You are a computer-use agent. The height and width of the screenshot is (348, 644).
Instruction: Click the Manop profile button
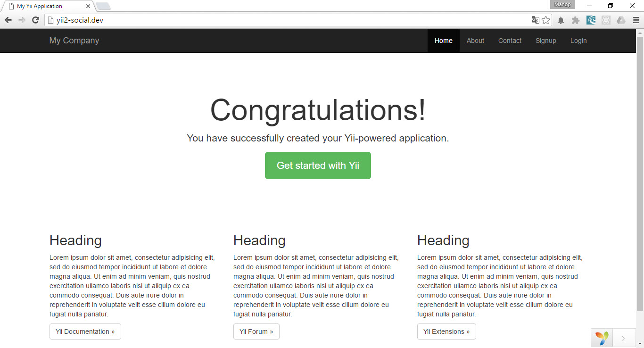(562, 4)
